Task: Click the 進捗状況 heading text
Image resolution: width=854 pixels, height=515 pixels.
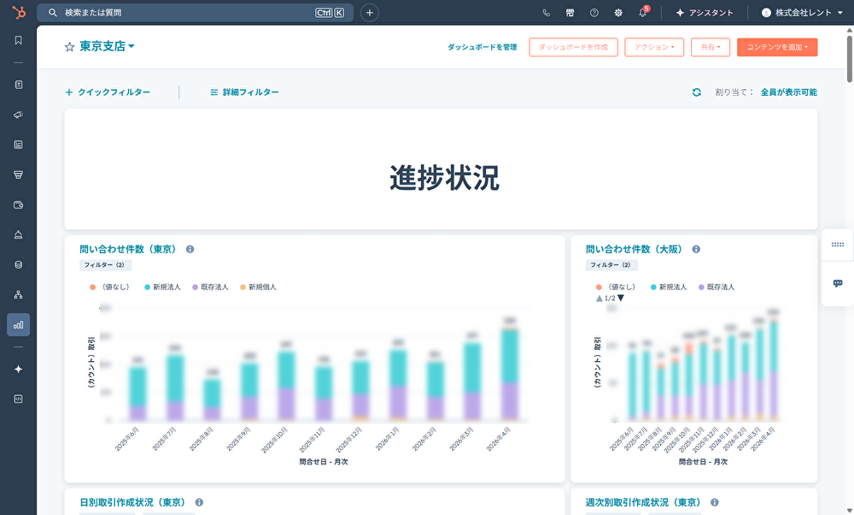Action: tap(444, 177)
